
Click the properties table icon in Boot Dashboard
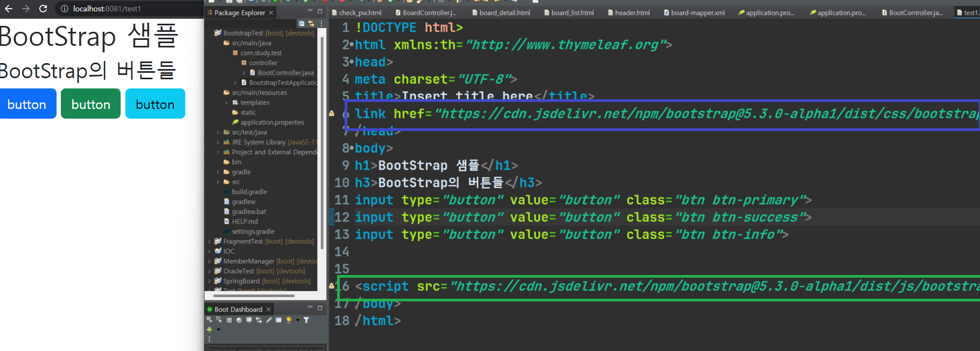(x=278, y=320)
